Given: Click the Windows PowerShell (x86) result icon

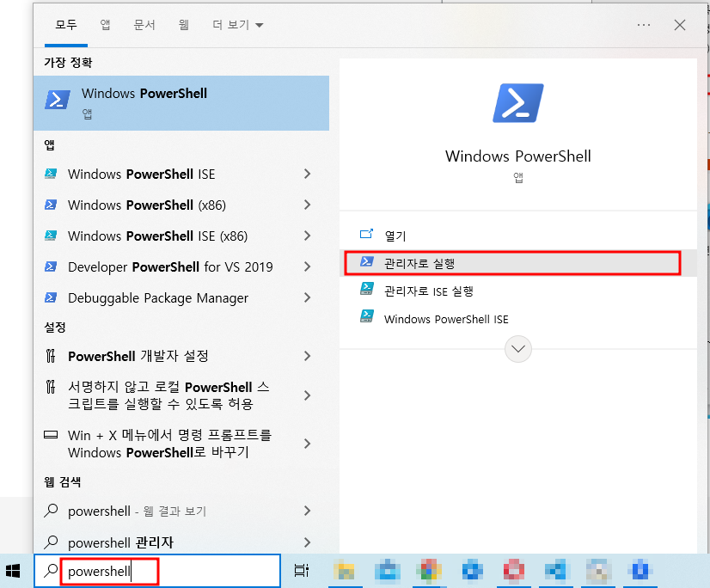Looking at the screenshot, I should (51, 205).
